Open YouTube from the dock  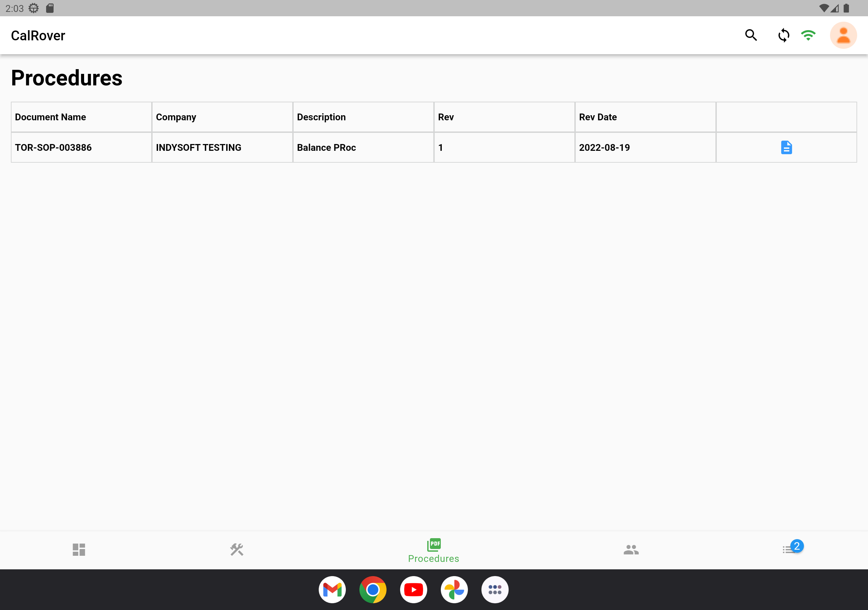coord(413,590)
